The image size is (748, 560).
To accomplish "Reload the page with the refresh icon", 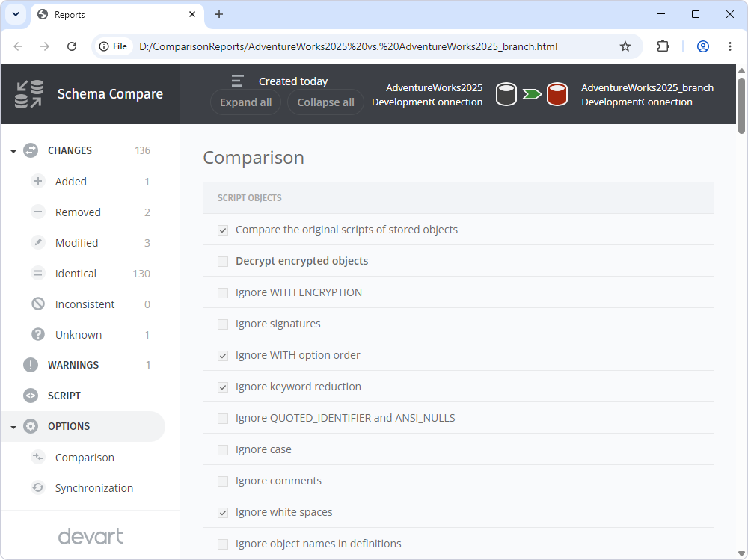I will click(72, 46).
